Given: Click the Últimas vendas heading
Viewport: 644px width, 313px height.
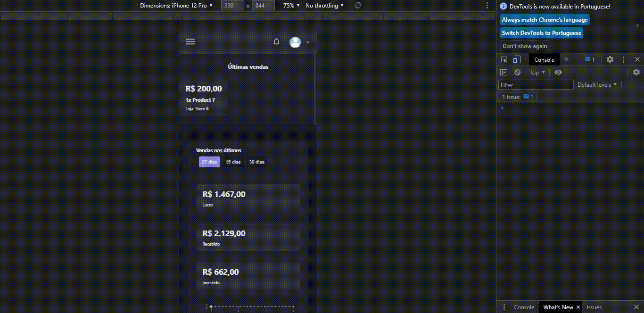Looking at the screenshot, I should click(248, 67).
